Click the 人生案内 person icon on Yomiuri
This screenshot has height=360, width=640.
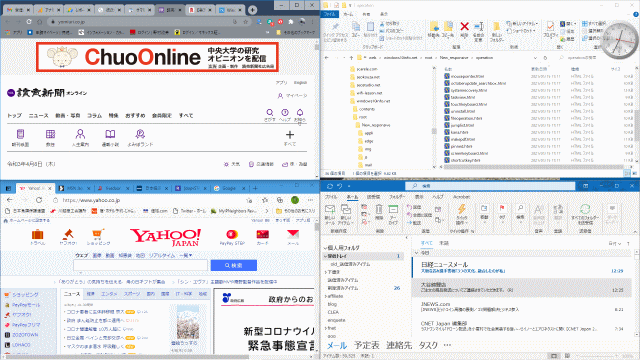pyautogui.click(x=80, y=134)
